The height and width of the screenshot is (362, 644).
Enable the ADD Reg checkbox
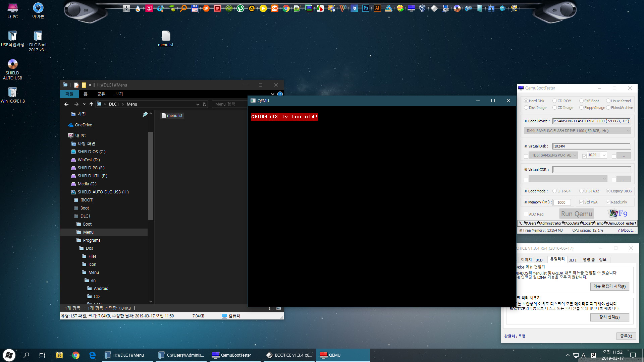526,214
